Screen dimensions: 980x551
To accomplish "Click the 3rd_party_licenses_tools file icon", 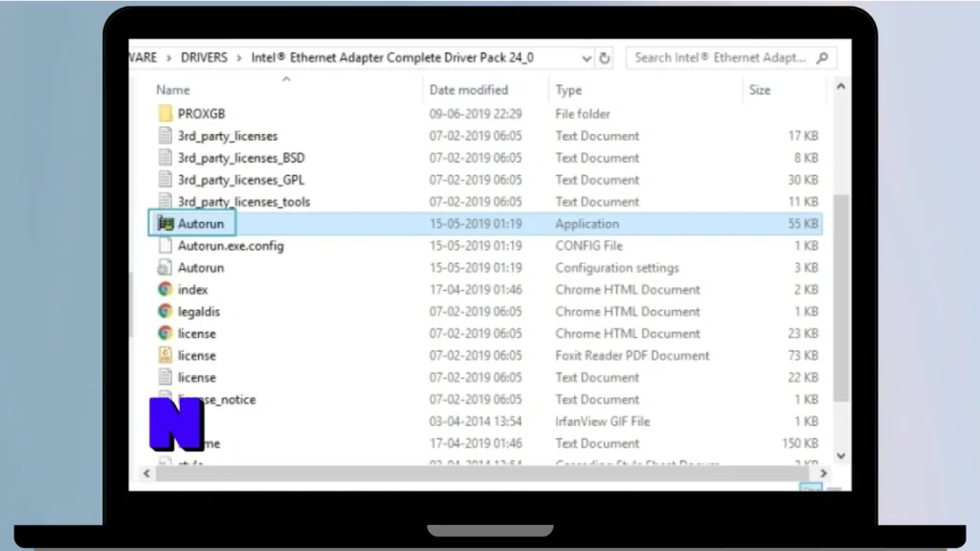I will (x=165, y=201).
